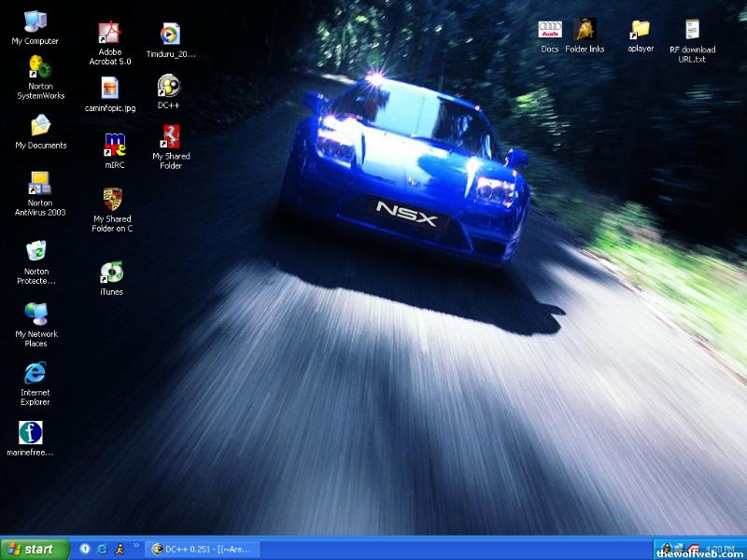Screen dimensions: 747x560
Task: Select the iTunes shortcut icon
Action: [x=111, y=273]
